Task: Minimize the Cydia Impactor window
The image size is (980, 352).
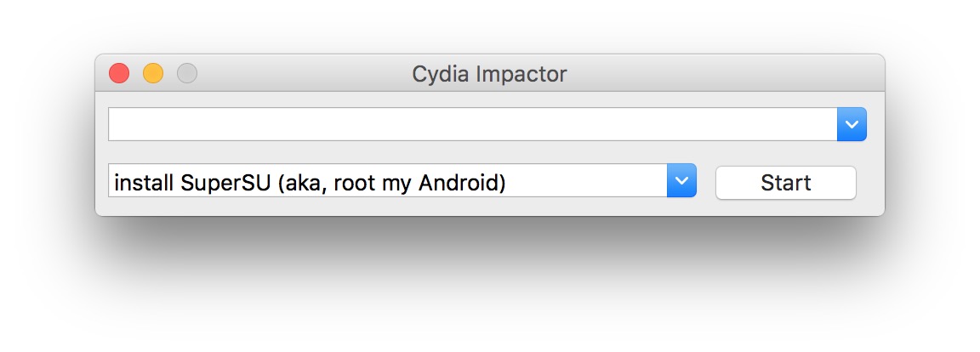Action: coord(153,74)
